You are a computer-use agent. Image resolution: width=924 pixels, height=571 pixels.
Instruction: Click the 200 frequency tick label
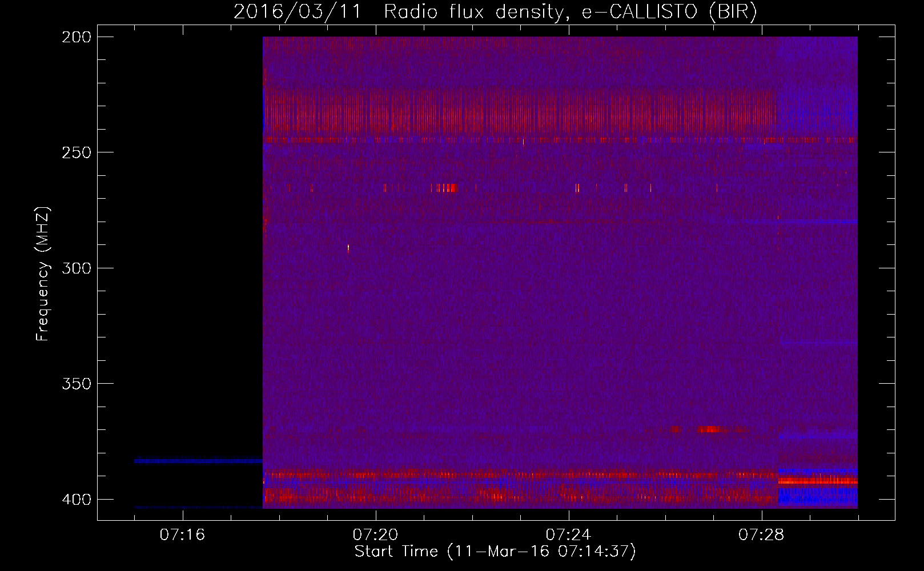(77, 37)
